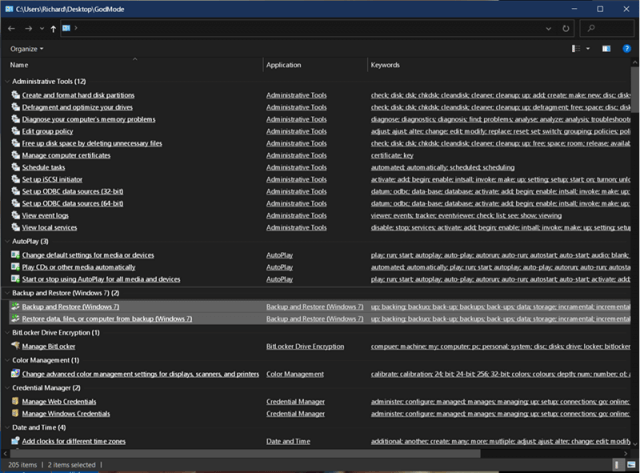
Task: Collapse the Administrative Tools (12) group
Action: [x=7, y=82]
